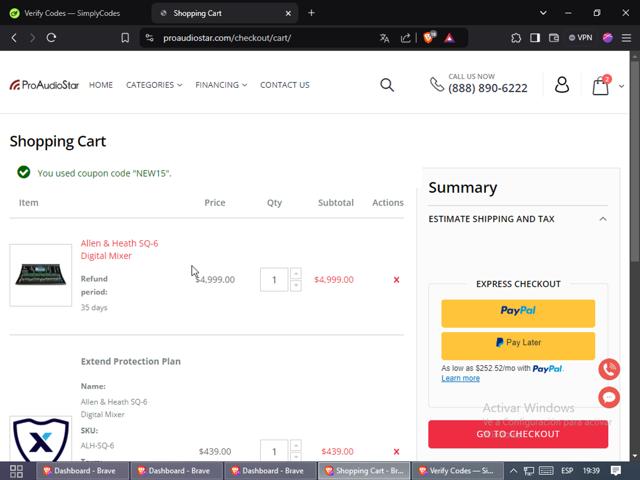Click quantity field for protection plan
The height and width of the screenshot is (480, 640).
point(274,451)
